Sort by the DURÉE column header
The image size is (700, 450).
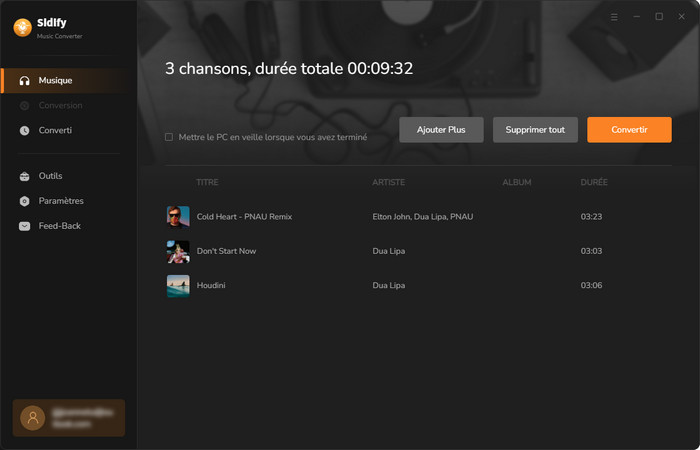594,183
